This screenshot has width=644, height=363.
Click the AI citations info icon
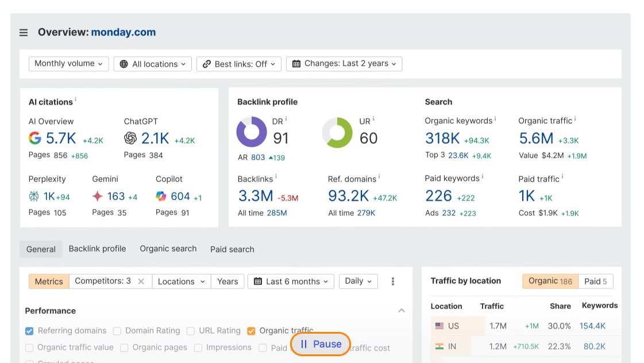pyautogui.click(x=76, y=99)
